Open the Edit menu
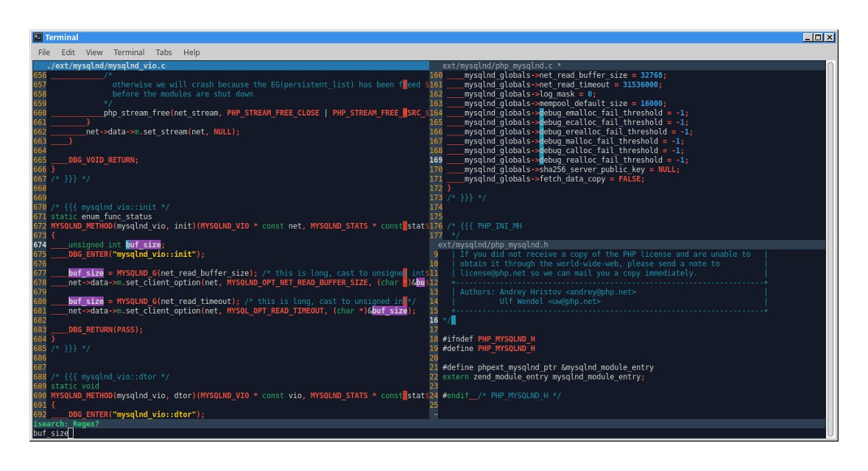Screen dimensions: 868x471 68,52
